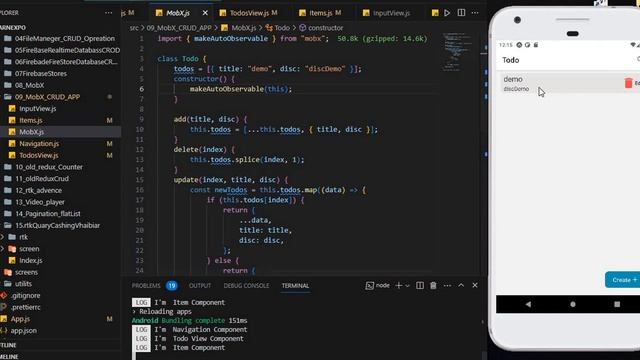Screen dimensions: 640x360
Task: Split the editor to the right
Action: point(461,13)
